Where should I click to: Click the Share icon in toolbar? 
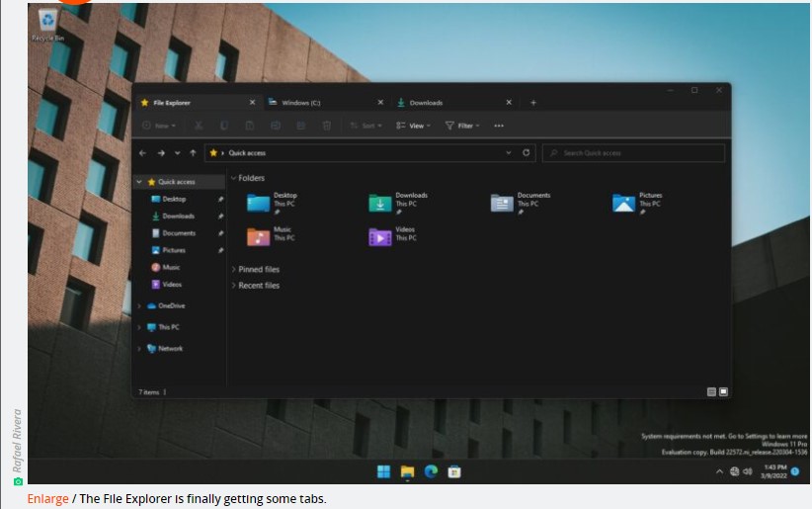click(301, 126)
